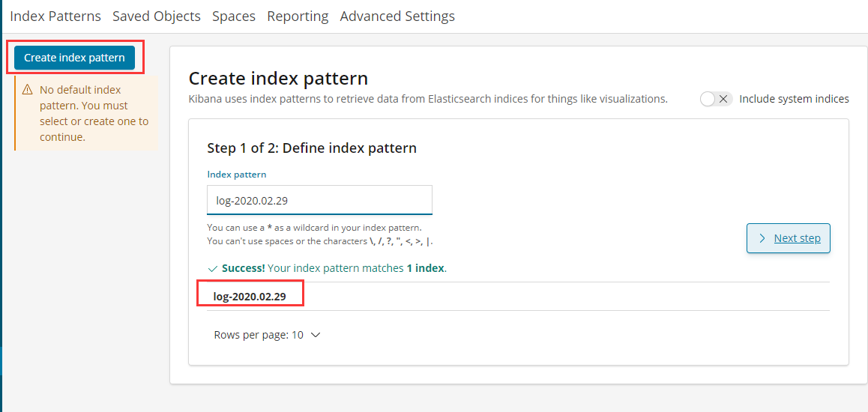The width and height of the screenshot is (868, 412).
Task: Click the right chevron icon beside Next step
Action: point(762,238)
